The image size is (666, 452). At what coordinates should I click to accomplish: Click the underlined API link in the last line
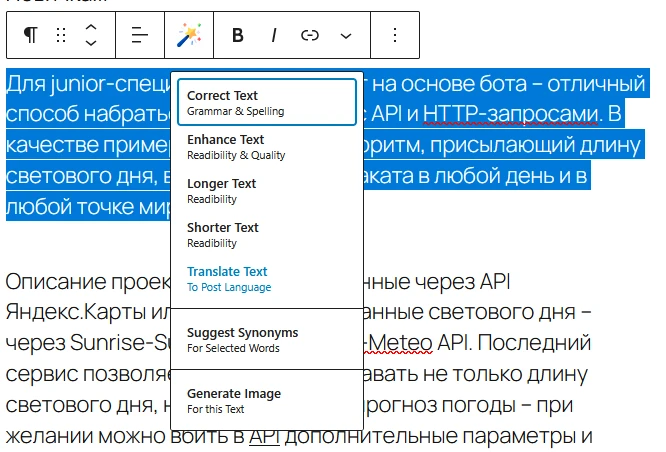pyautogui.click(x=264, y=436)
